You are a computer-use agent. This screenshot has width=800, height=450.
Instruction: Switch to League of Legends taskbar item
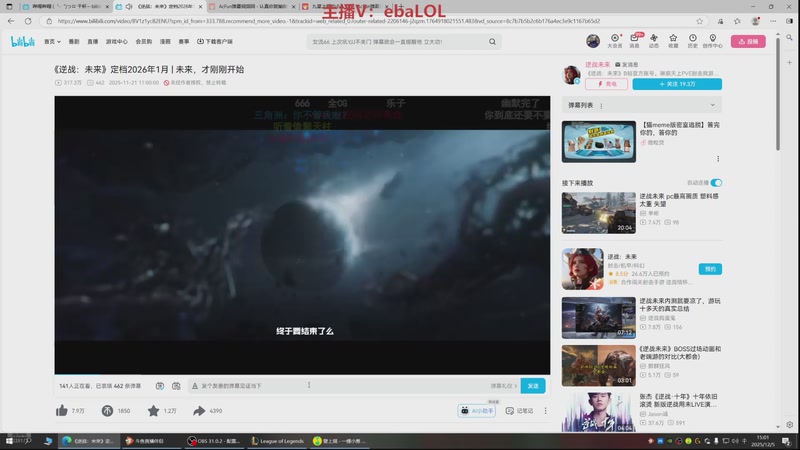click(x=277, y=441)
